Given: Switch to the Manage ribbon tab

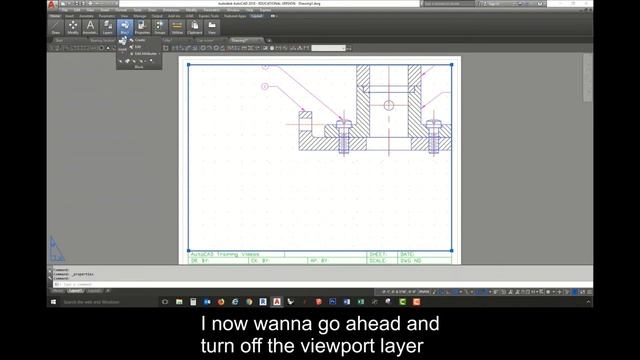Looking at the screenshot, I should (x=140, y=16).
